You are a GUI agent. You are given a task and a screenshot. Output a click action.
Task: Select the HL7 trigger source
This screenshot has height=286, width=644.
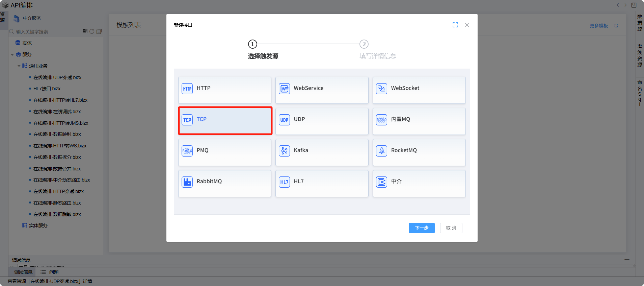pyautogui.click(x=322, y=183)
